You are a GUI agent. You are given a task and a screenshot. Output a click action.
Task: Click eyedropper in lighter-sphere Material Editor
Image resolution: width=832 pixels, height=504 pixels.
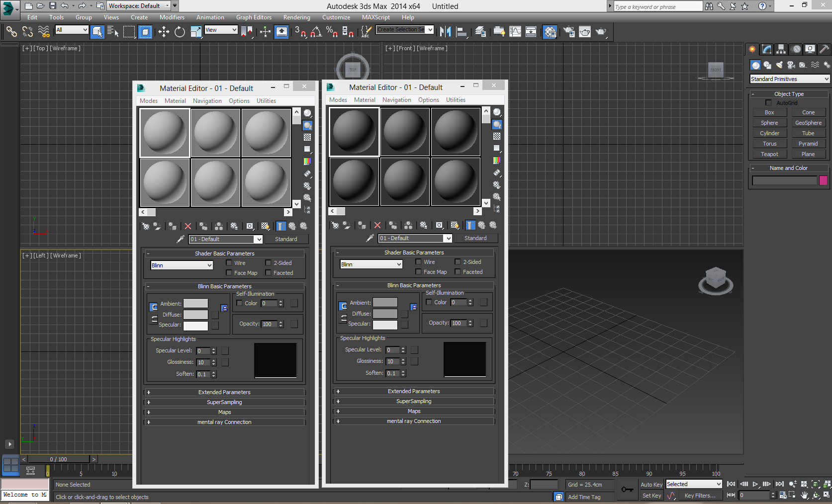click(x=181, y=239)
